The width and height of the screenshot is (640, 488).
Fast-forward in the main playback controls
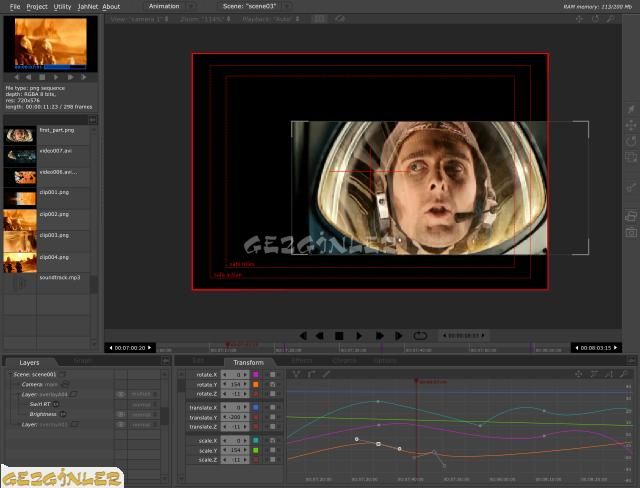(380, 336)
